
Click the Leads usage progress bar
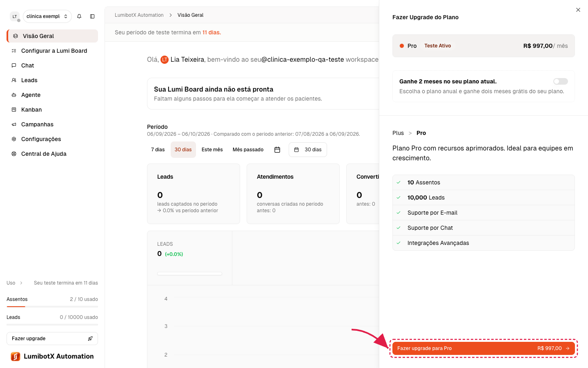(x=52, y=324)
